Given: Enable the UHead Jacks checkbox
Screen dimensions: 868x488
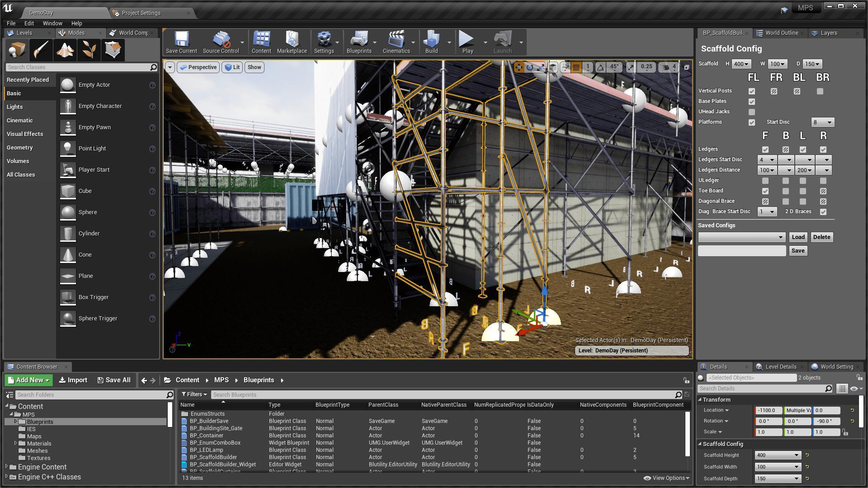Looking at the screenshot, I should point(751,112).
